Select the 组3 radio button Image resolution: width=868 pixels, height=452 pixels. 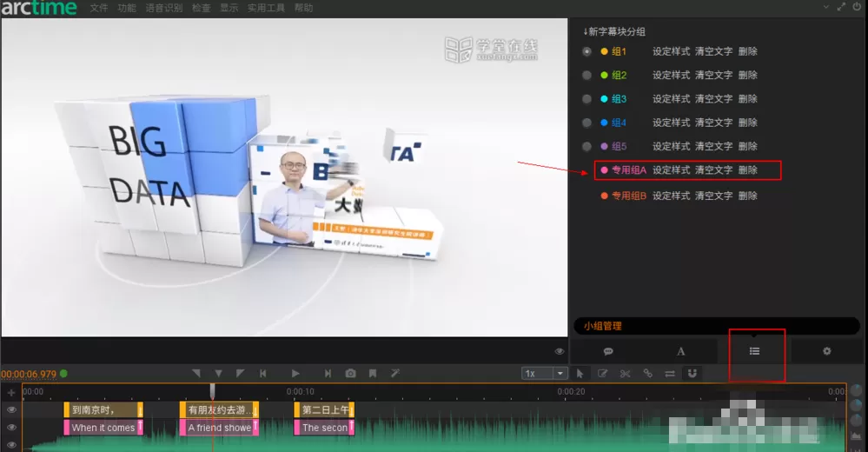tap(586, 99)
